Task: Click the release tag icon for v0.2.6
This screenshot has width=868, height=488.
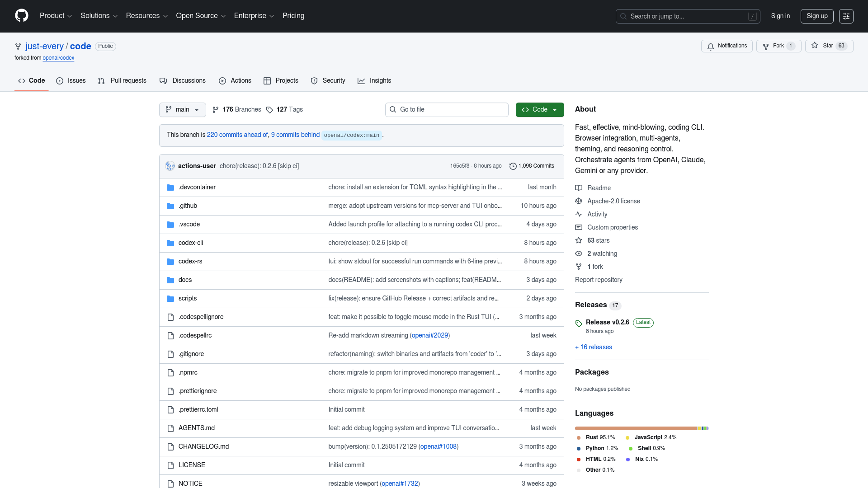Action: (579, 324)
